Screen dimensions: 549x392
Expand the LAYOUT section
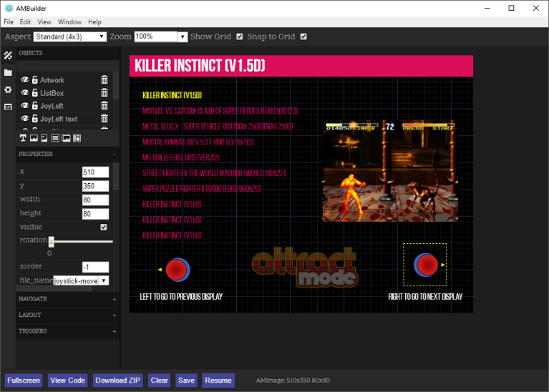pyautogui.click(x=114, y=315)
